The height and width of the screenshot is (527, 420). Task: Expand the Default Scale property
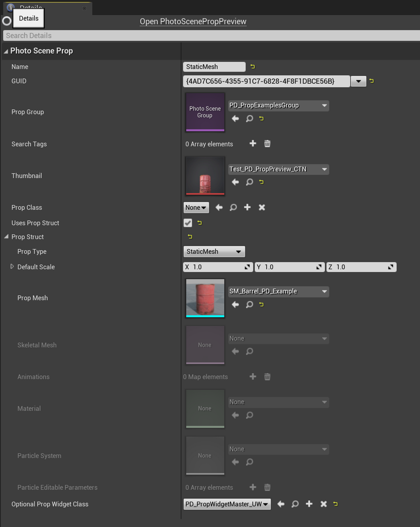12,267
